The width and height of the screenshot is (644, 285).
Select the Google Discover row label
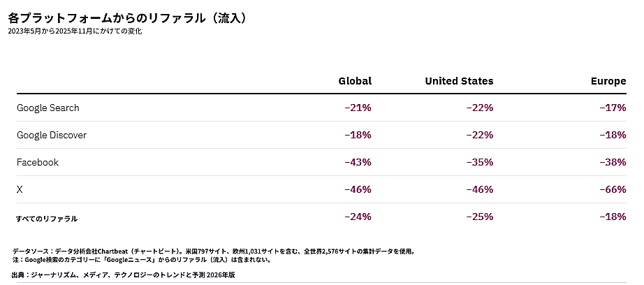(52, 136)
